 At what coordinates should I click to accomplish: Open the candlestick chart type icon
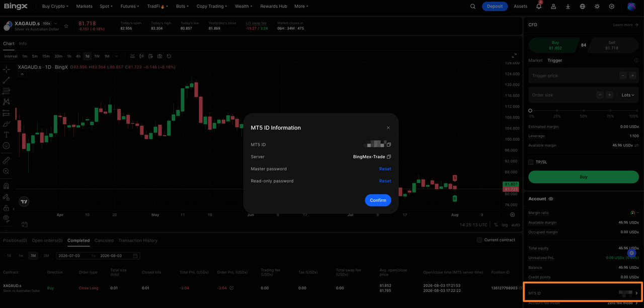tap(141, 56)
